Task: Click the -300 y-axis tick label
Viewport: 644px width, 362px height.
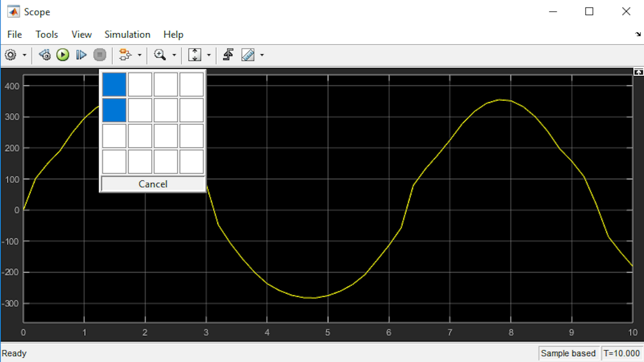Action: point(10,304)
